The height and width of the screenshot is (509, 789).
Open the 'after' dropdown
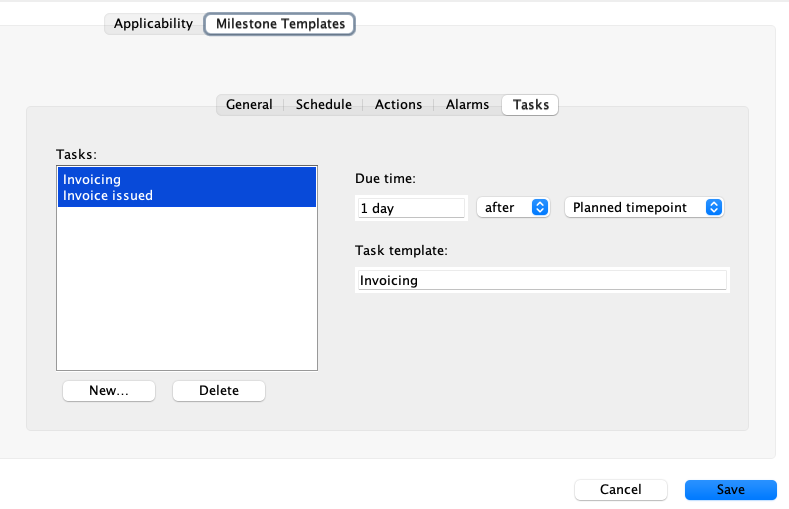pos(513,207)
